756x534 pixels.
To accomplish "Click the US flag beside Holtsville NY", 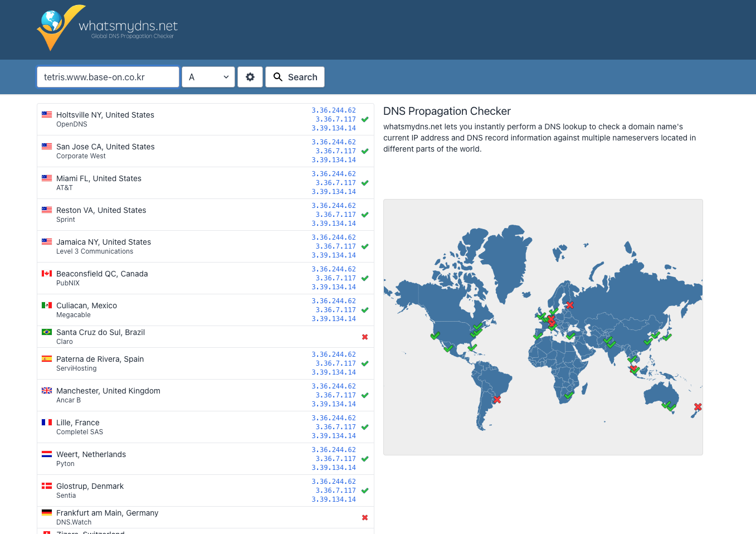I will [x=47, y=114].
